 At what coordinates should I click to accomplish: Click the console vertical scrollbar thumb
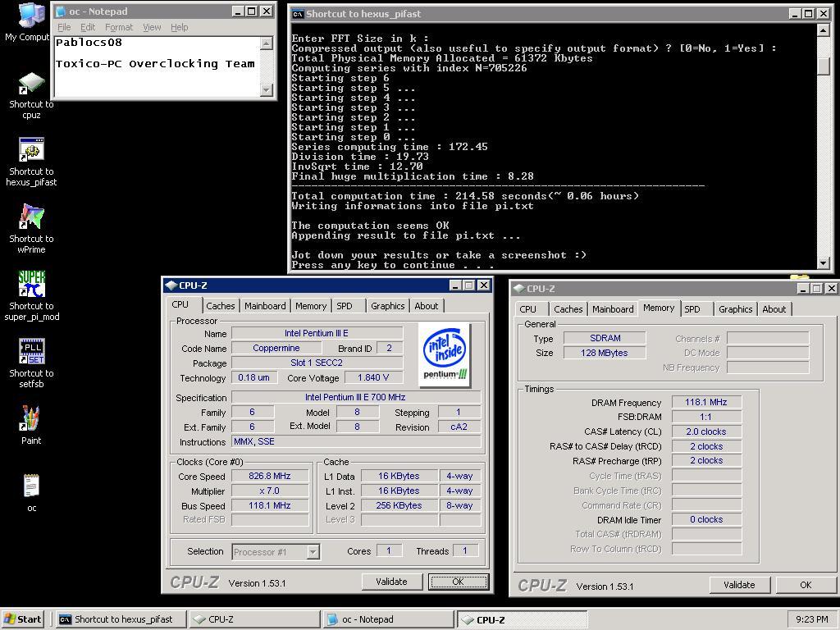824,66
